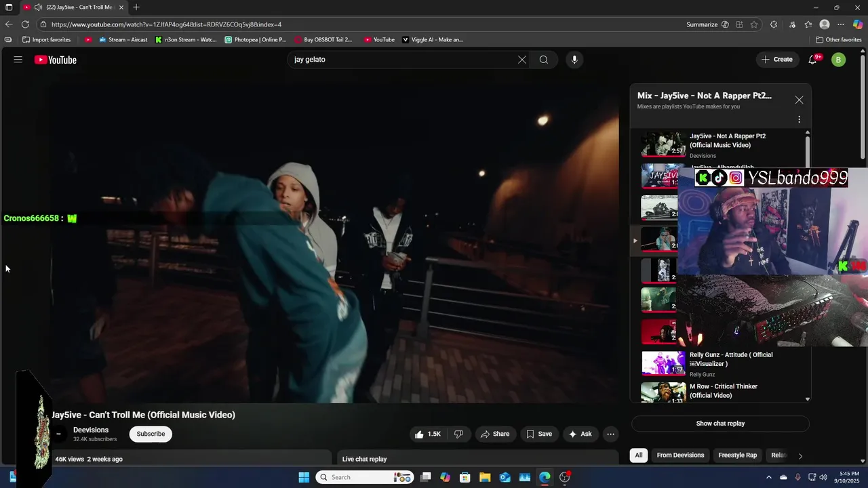Click taskbar Search box
Image resolution: width=868 pixels, height=488 pixels.
point(365,477)
